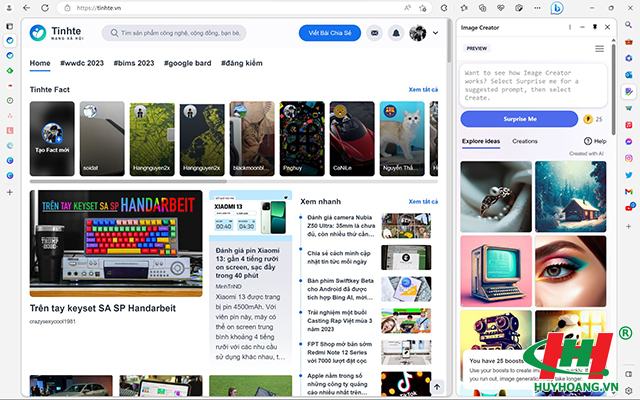Refresh the current page
The width and height of the screenshot is (640, 400).
click(x=45, y=8)
